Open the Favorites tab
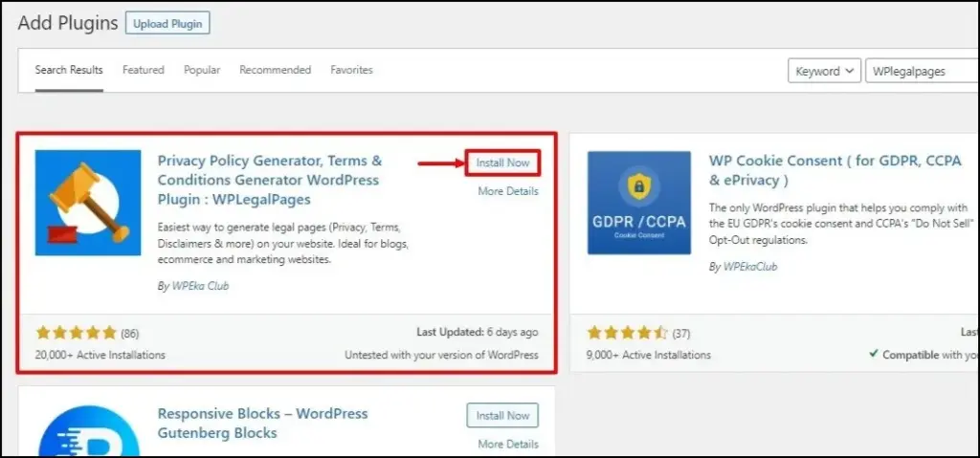Viewport: 980px width, 458px height. click(351, 70)
